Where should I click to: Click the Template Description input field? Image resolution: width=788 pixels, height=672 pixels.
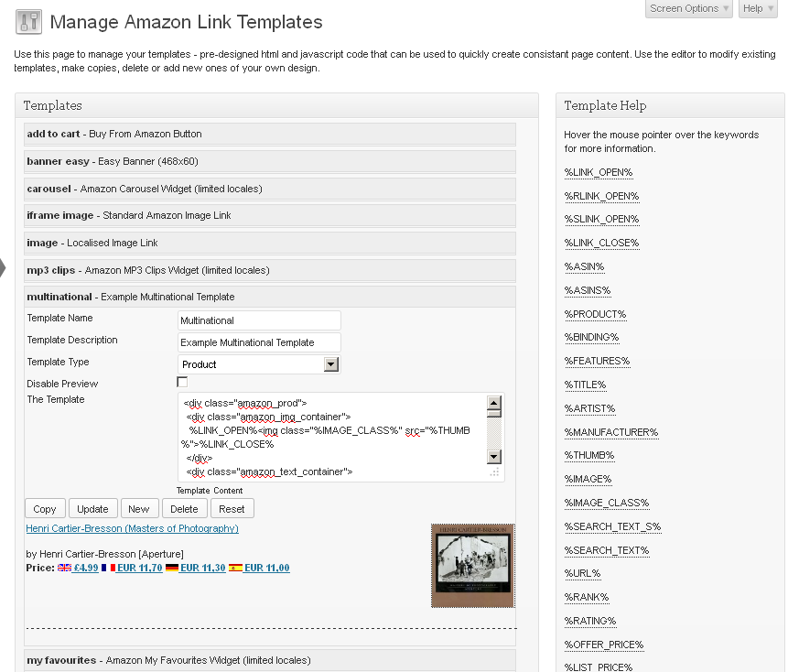point(259,342)
